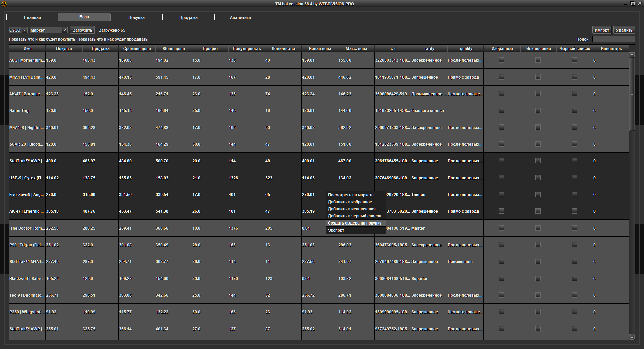Switch to the Покупка tab
The width and height of the screenshot is (644, 349).
coord(136,17)
